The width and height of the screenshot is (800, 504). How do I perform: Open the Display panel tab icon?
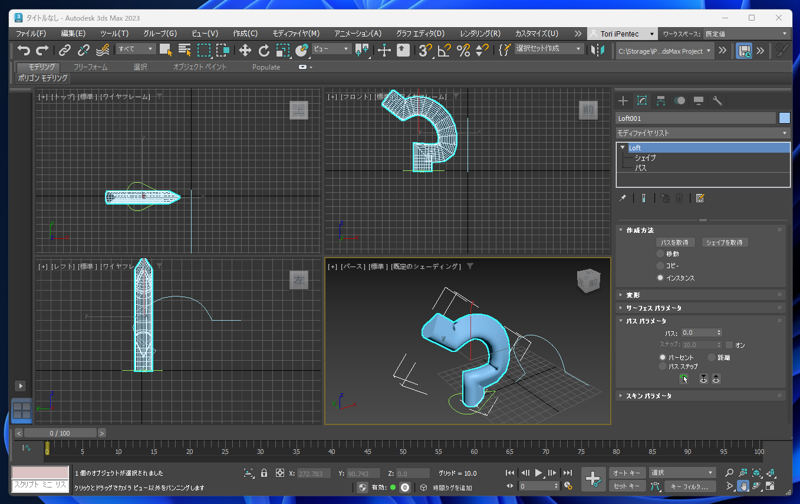coord(698,100)
